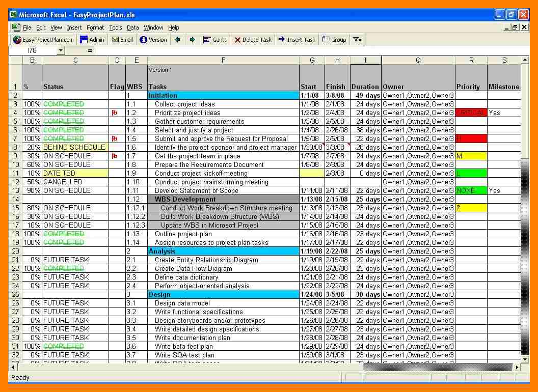Open the filter dropdown at toolbar end

coord(356,39)
